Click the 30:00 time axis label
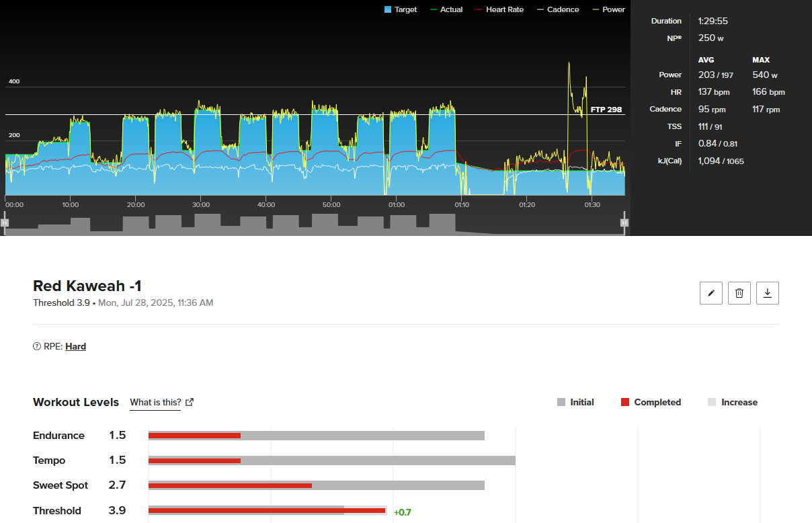 [x=200, y=204]
